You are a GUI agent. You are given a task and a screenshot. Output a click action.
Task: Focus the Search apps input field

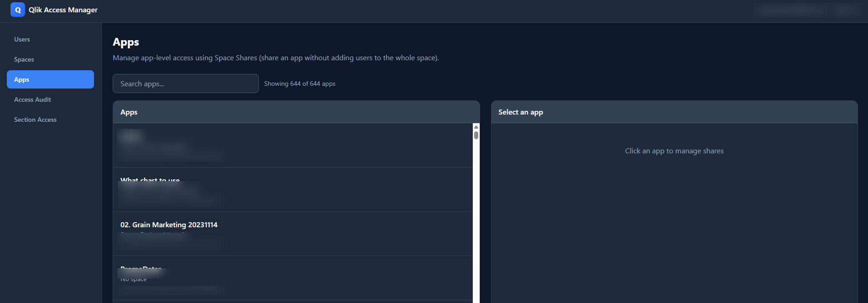tap(185, 84)
